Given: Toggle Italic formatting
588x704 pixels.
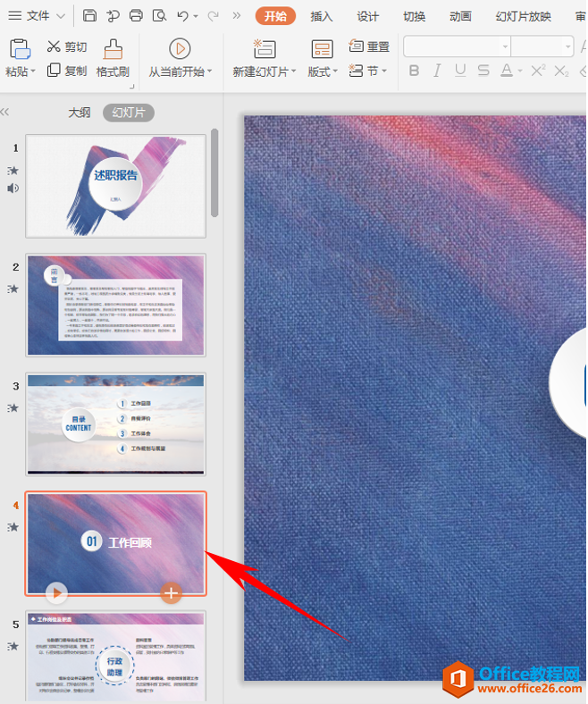Looking at the screenshot, I should 437,71.
